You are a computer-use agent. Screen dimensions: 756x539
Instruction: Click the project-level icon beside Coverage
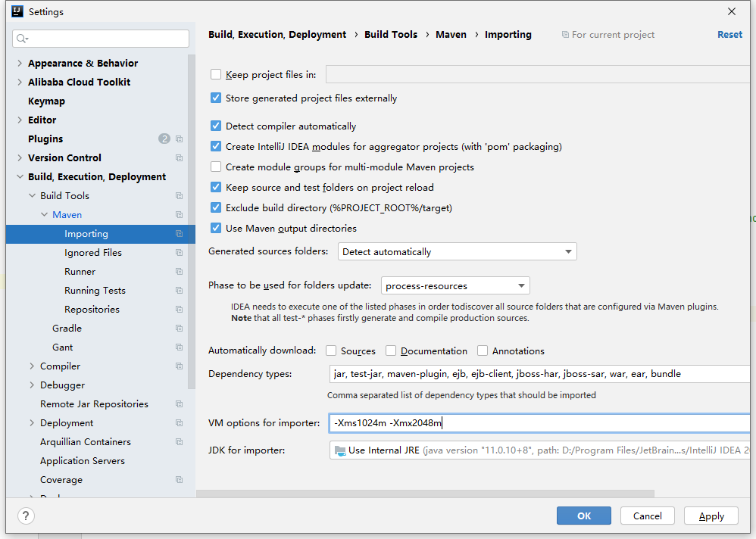(180, 480)
